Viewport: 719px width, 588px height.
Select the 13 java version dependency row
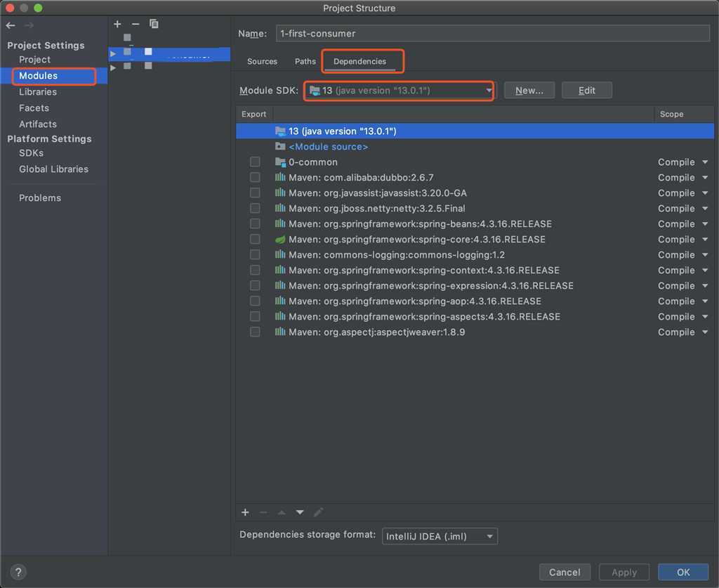(x=475, y=131)
